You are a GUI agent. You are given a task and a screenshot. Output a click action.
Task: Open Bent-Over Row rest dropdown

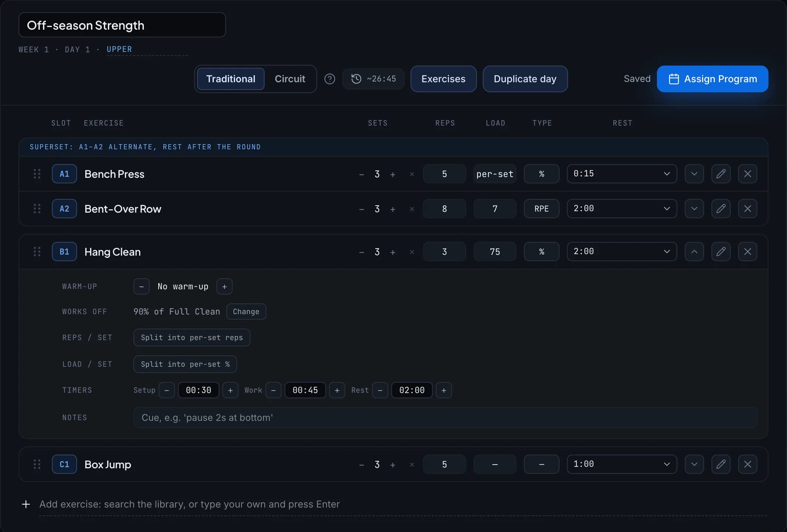click(622, 209)
